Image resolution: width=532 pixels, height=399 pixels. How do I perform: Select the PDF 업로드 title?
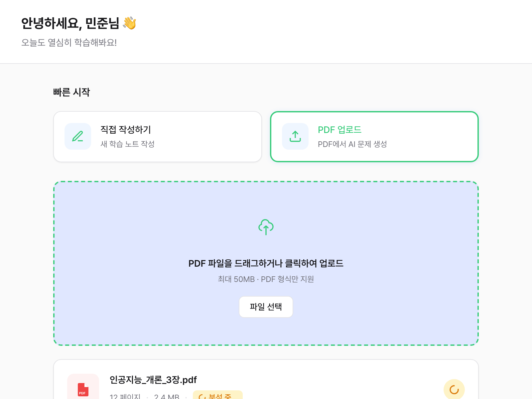(x=339, y=130)
